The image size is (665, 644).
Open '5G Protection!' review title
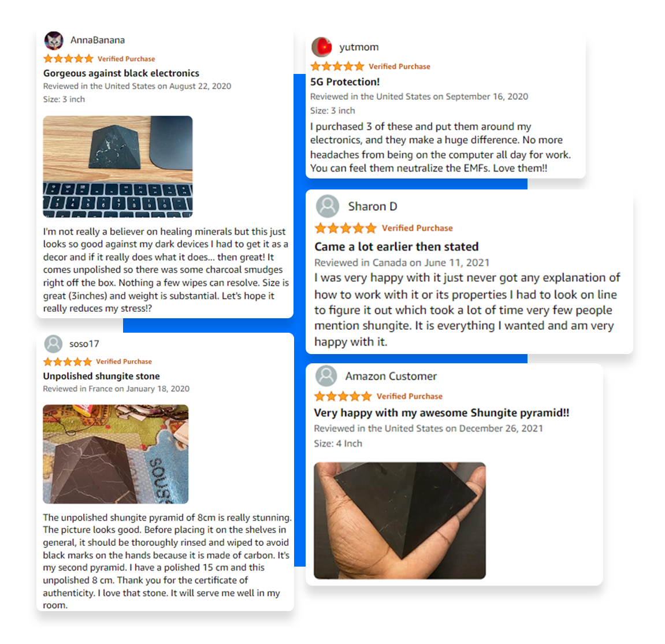(345, 82)
